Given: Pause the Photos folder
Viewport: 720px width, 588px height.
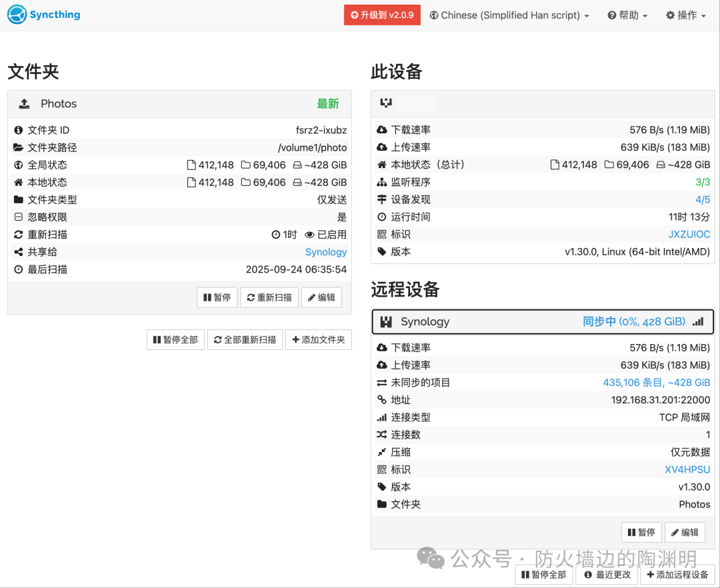Looking at the screenshot, I should coord(217,297).
